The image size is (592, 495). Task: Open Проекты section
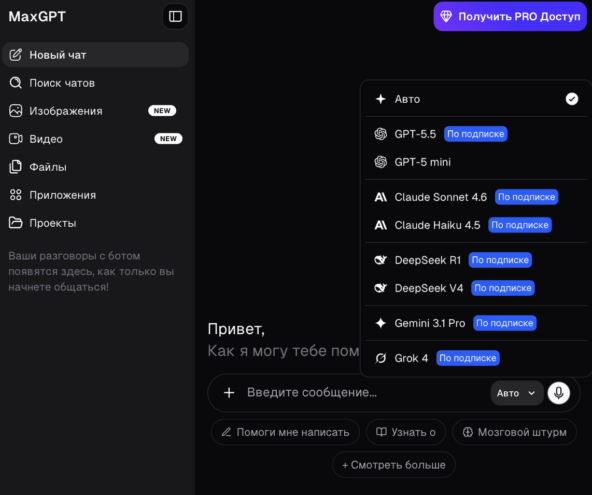(96, 223)
